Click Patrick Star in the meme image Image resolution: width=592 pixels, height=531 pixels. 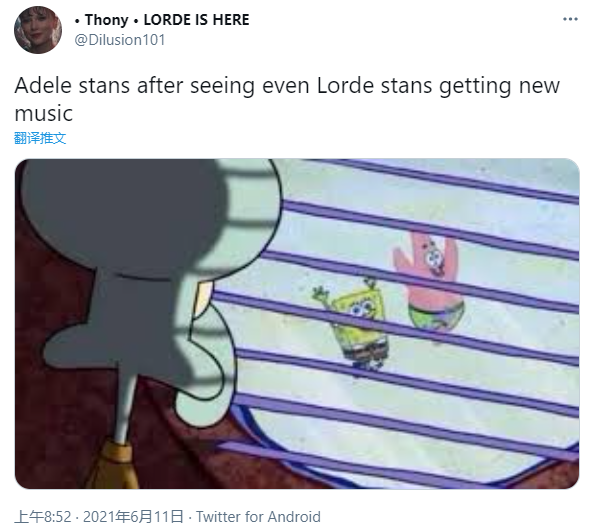click(430, 281)
